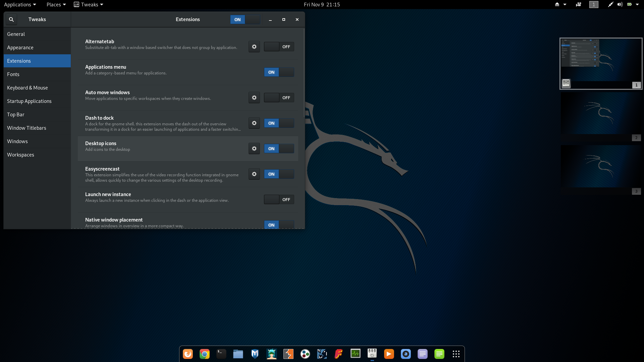Enable the Alternatetab extension switch
Viewport: 644px width, 362px height.
[x=279, y=47]
